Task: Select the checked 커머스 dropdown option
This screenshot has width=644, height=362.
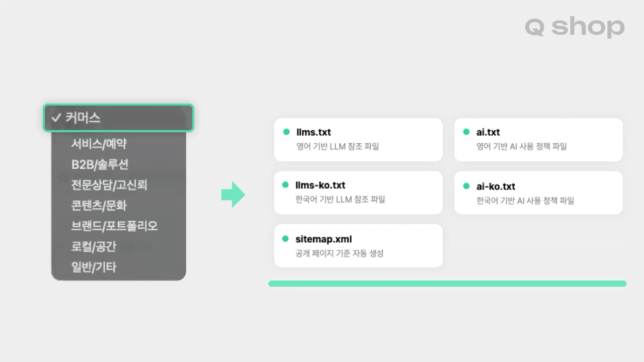Action: click(118, 118)
